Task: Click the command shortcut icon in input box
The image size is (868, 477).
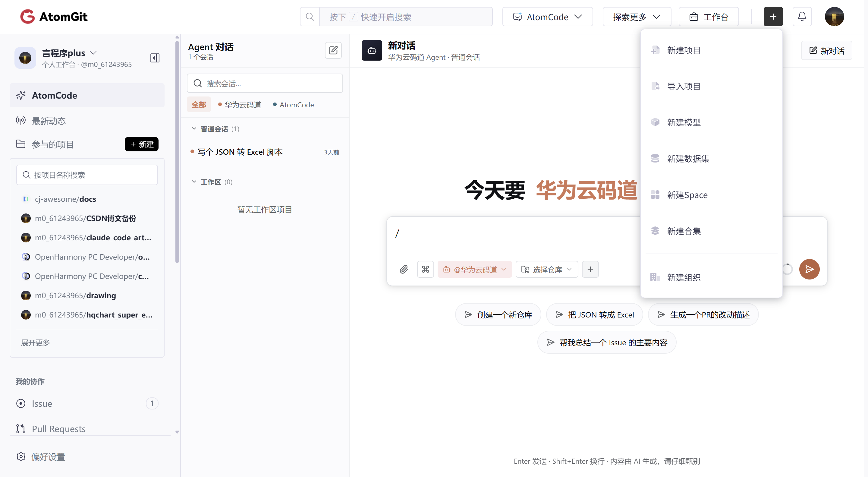Action: [425, 269]
